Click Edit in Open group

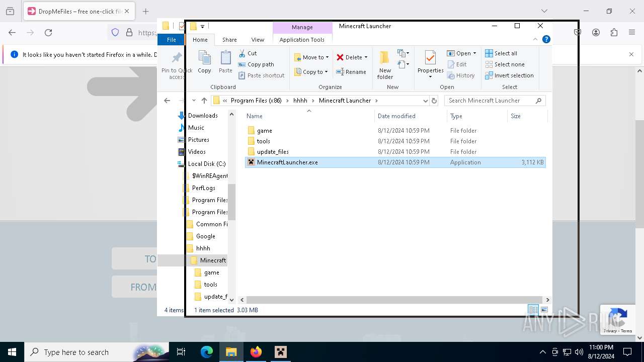tap(456, 64)
